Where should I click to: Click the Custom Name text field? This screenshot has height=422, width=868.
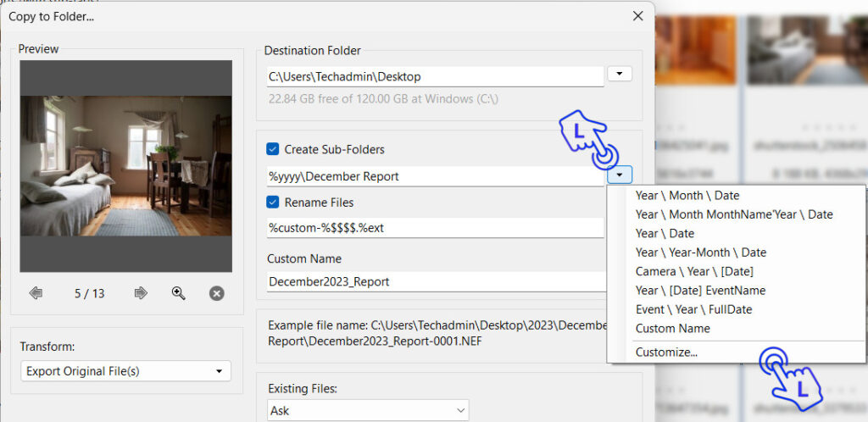435,281
